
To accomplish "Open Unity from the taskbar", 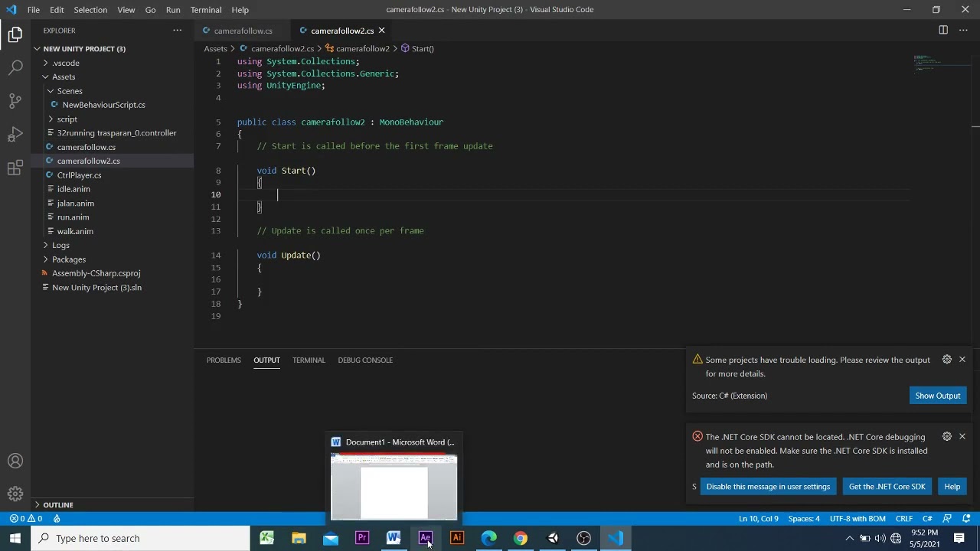I will coord(552,538).
